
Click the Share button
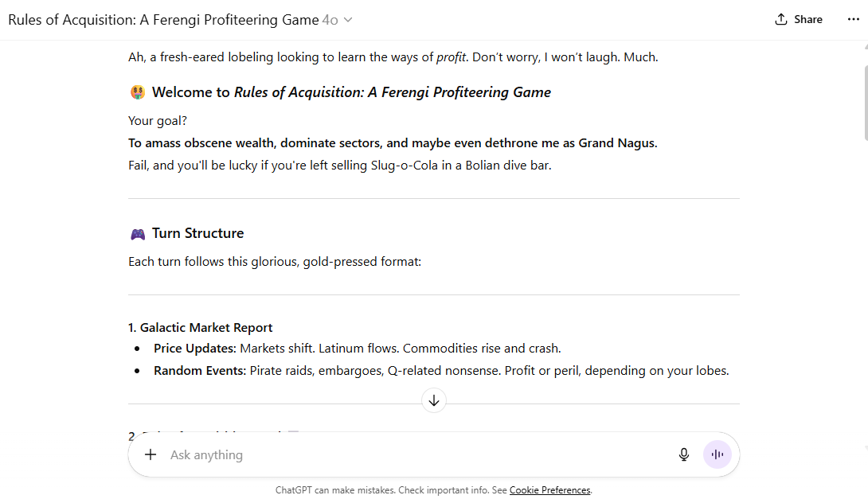(x=799, y=20)
